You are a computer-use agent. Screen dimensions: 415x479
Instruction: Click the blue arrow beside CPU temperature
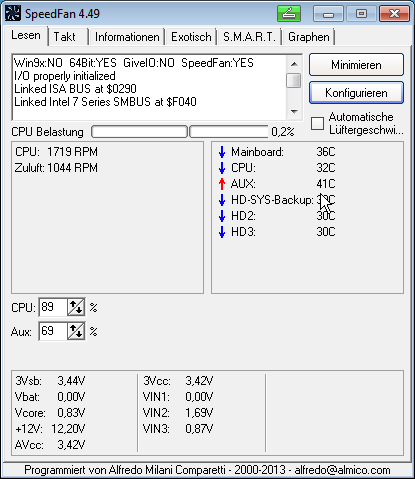point(222,168)
